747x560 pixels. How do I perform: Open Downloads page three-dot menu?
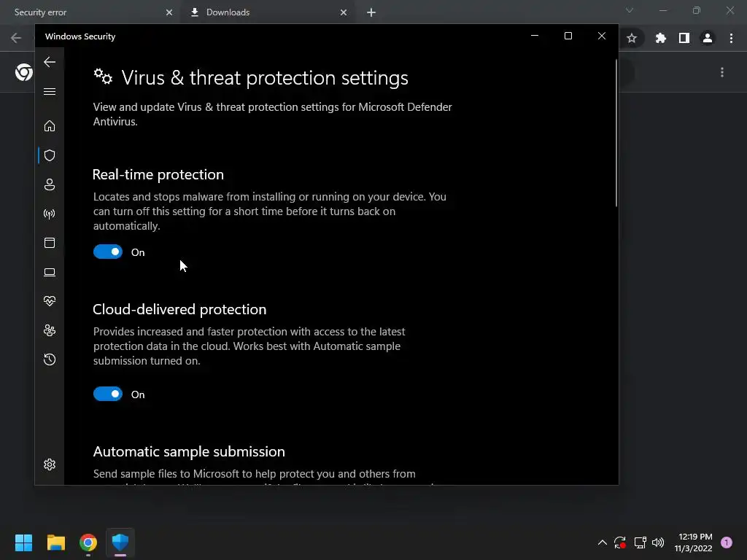[722, 72]
